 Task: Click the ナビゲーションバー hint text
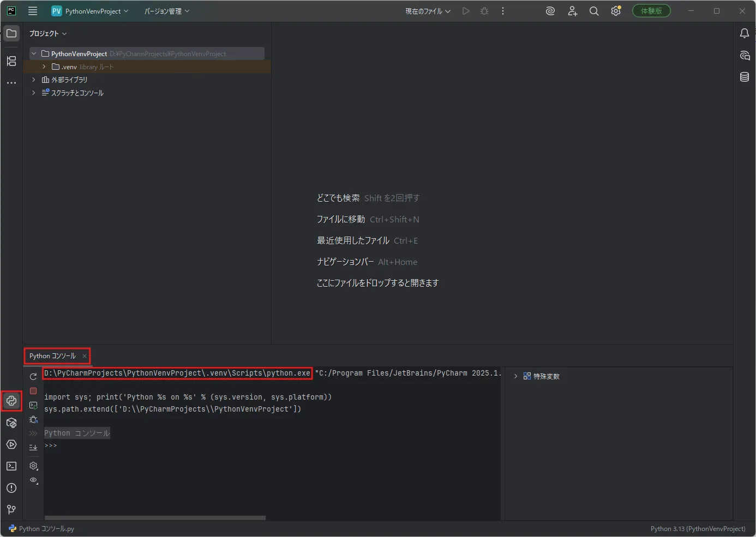(x=345, y=262)
